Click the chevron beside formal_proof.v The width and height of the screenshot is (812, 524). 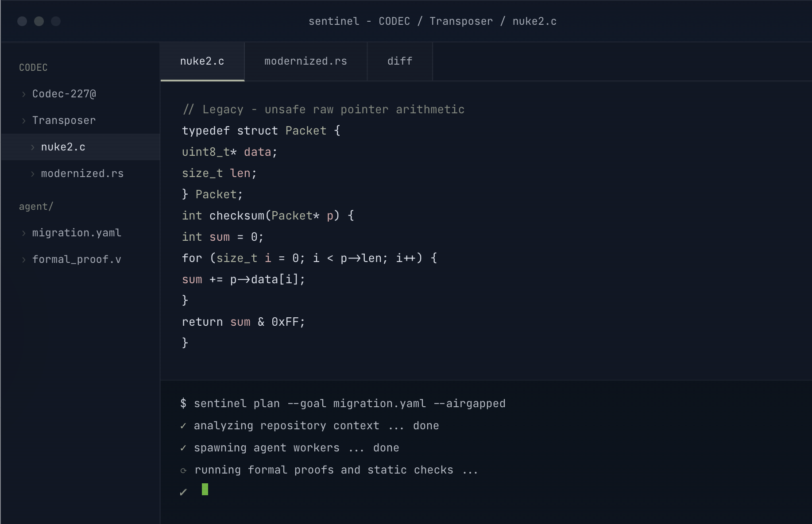(24, 260)
